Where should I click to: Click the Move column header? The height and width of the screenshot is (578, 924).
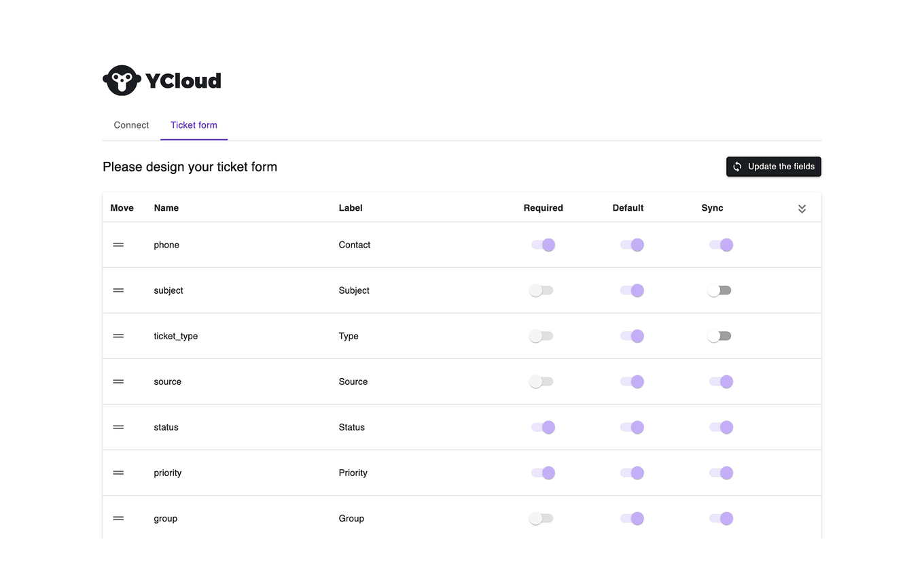point(122,208)
